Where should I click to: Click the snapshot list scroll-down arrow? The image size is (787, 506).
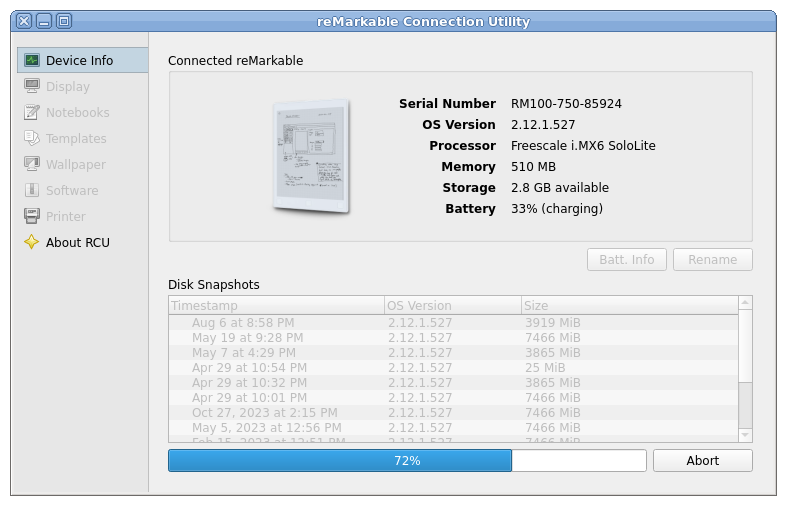pyautogui.click(x=745, y=435)
